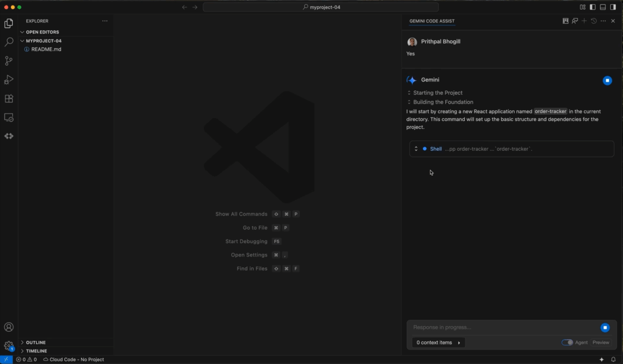Viewport: 623px width, 364px height.
Task: Open README.md in the file tree
Action: coord(46,49)
